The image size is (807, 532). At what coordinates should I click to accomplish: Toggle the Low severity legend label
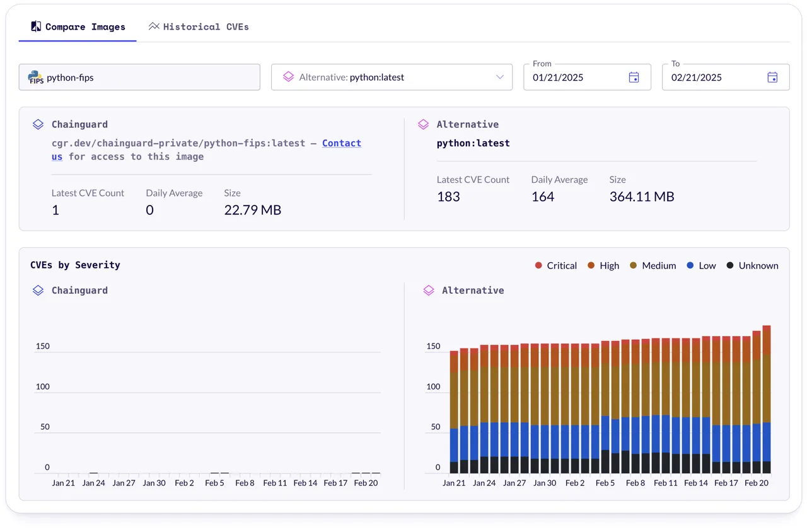707,265
